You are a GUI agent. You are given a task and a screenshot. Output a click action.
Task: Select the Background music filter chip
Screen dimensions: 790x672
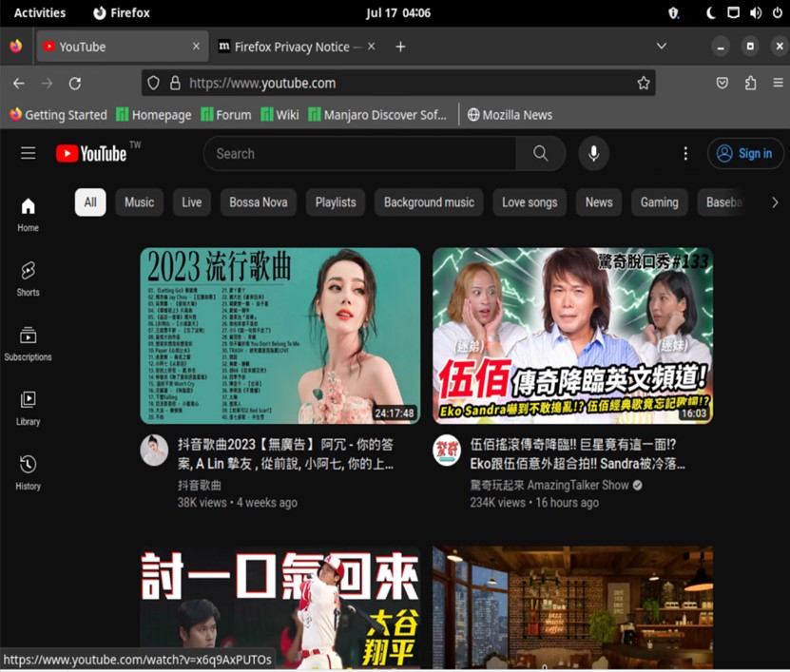pyautogui.click(x=429, y=202)
